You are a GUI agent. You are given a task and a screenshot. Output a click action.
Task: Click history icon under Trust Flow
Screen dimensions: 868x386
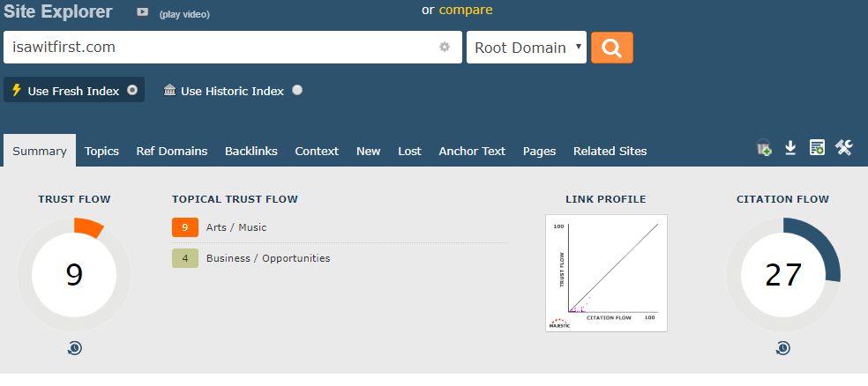pyautogui.click(x=75, y=348)
